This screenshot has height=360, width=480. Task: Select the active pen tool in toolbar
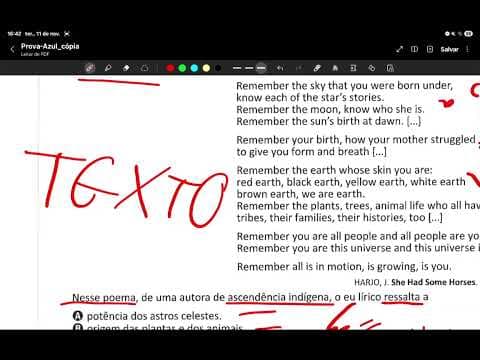click(x=90, y=68)
